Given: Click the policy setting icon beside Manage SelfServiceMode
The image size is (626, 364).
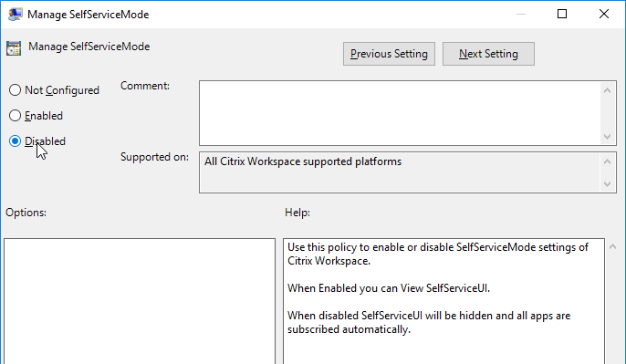Looking at the screenshot, I should tap(14, 48).
